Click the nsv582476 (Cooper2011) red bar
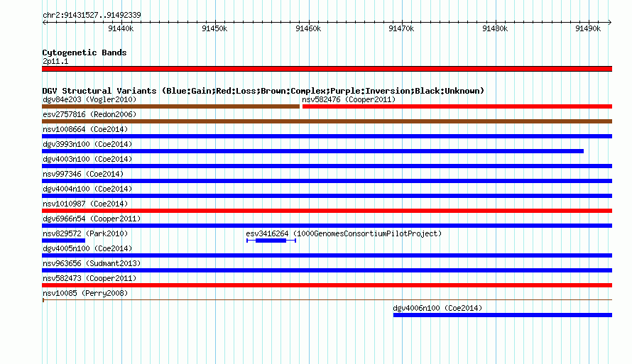 coord(457,106)
